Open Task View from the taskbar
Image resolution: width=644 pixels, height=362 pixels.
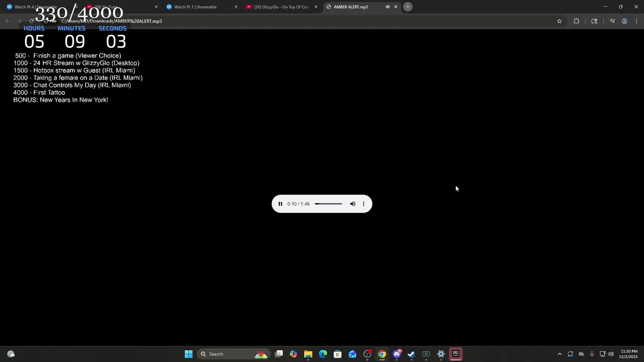[279, 354]
